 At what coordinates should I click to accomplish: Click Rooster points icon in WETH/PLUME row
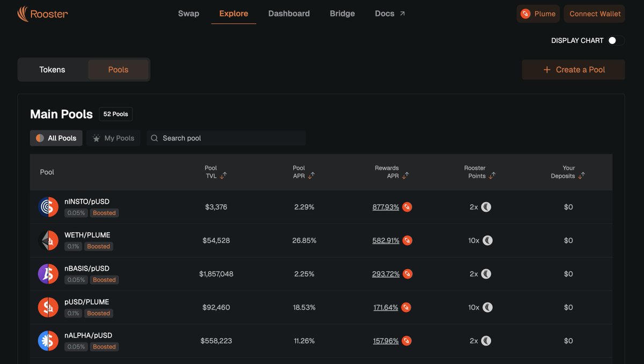(x=487, y=241)
